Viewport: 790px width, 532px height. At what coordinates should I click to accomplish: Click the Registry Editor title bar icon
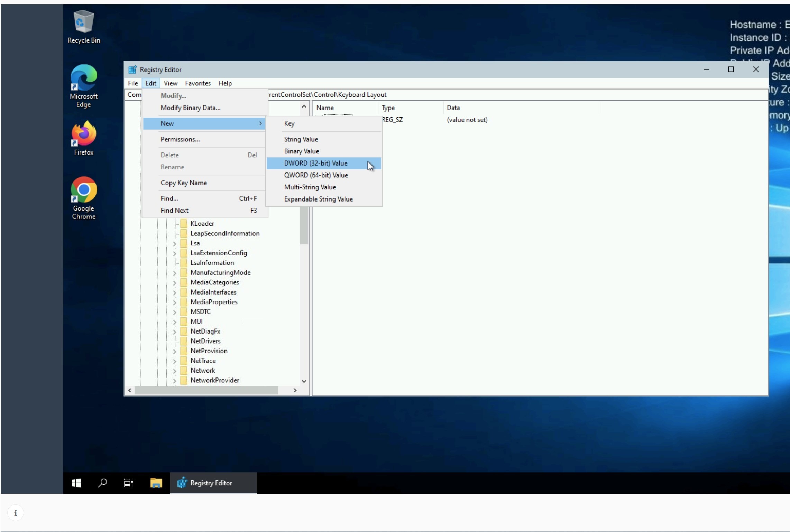132,69
